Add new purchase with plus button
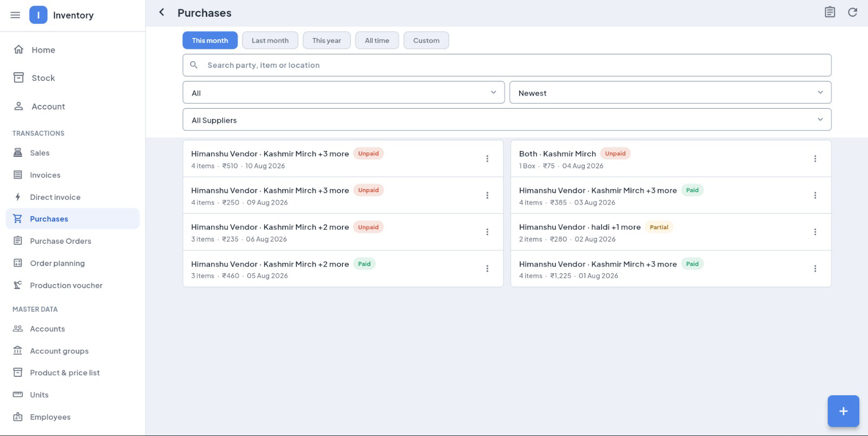The width and height of the screenshot is (868, 436). pos(843,411)
